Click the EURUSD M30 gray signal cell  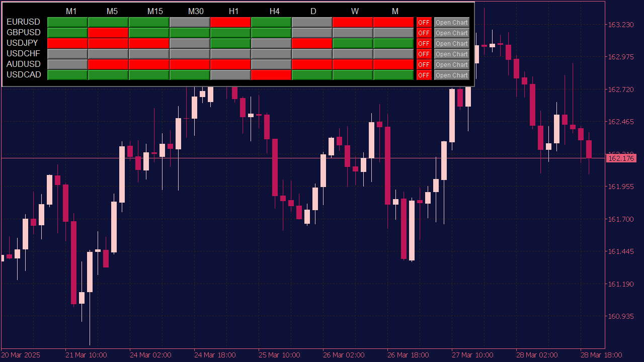pyautogui.click(x=189, y=22)
